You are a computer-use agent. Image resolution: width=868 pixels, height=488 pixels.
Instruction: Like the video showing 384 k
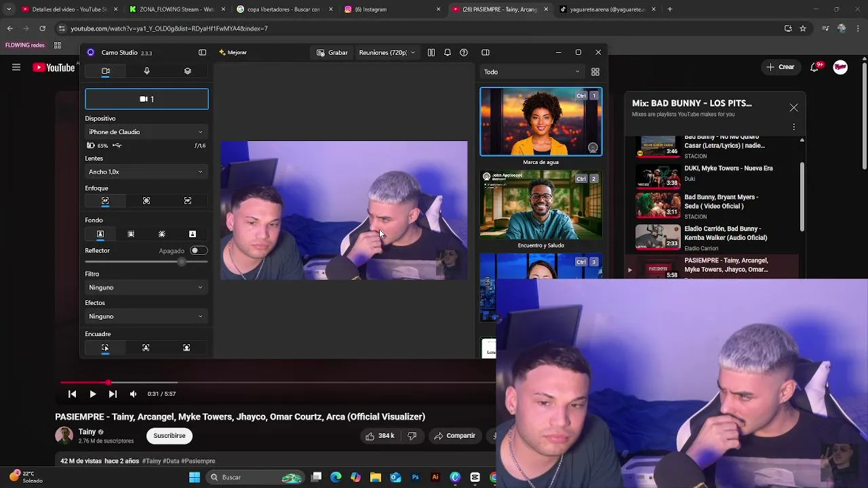(380, 436)
